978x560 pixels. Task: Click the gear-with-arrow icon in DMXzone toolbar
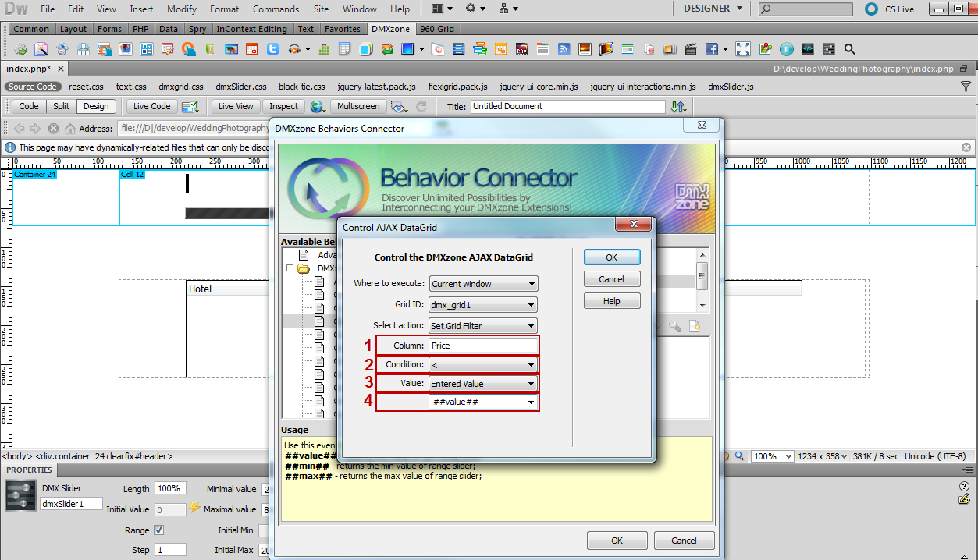point(20,49)
